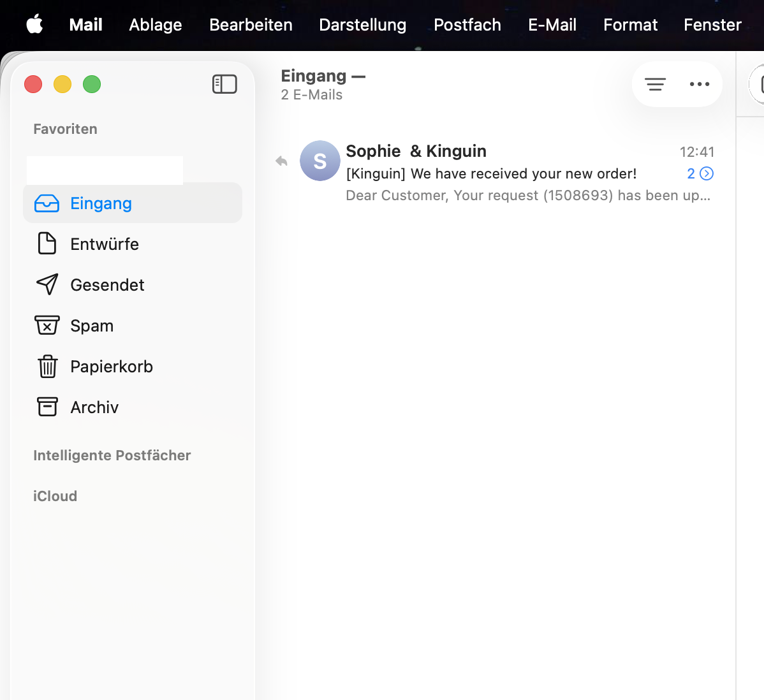The height and width of the screenshot is (700, 764).
Task: Select the Sophie & Kinguin sender name
Action: pyautogui.click(x=416, y=151)
